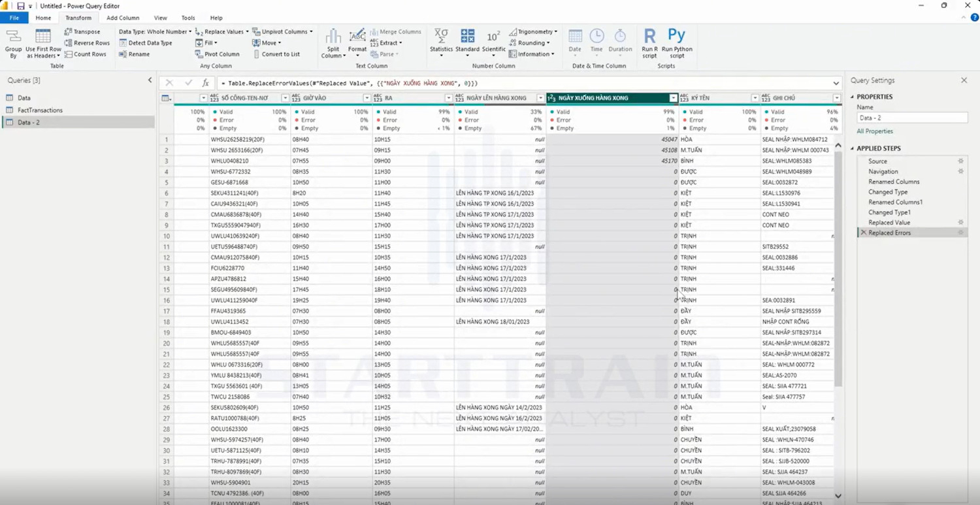Viewport: 980px width, 505px height.
Task: Click the query Name input field
Action: 912,118
